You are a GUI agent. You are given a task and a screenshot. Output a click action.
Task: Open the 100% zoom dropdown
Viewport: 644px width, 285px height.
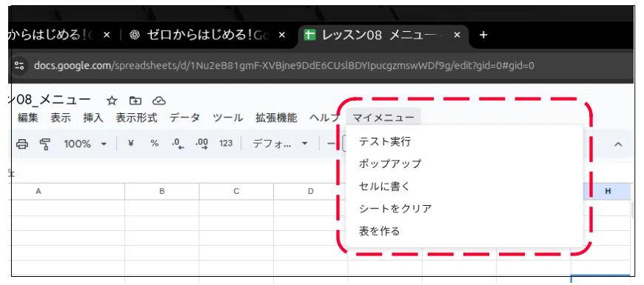(85, 144)
